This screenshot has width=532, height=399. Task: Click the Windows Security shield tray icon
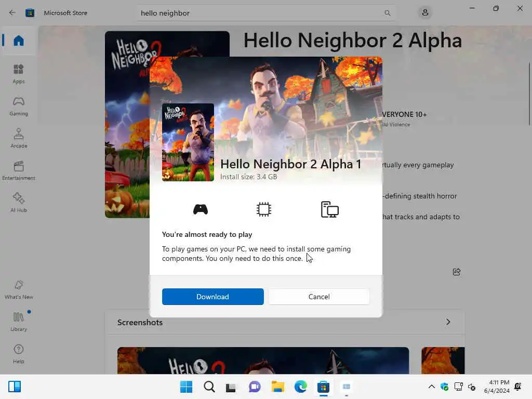click(445, 387)
